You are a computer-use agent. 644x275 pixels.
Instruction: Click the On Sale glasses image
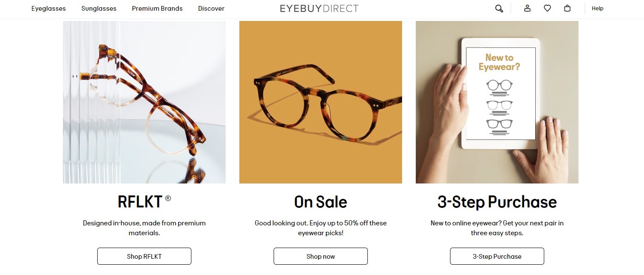coord(320,102)
